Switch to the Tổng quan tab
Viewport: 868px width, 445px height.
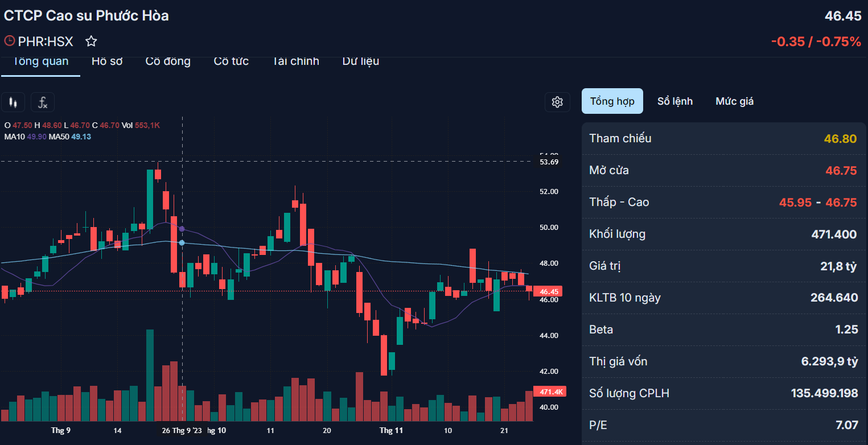40,61
